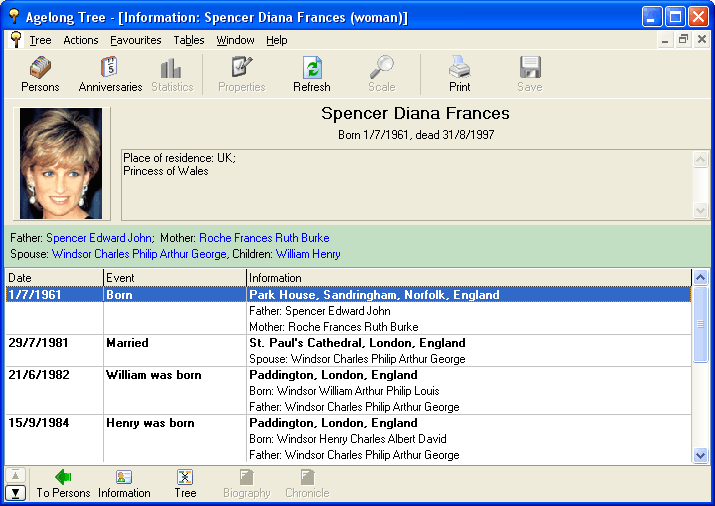Click the Married event cell

(x=175, y=343)
